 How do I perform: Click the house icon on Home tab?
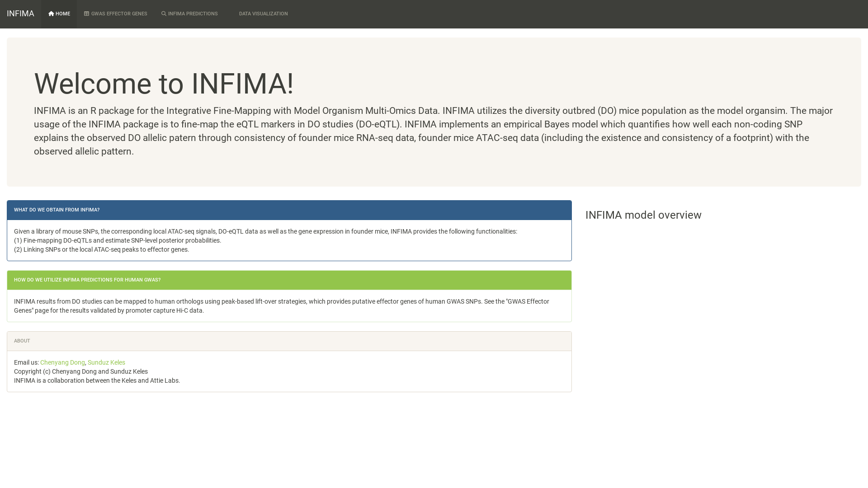[x=51, y=14]
